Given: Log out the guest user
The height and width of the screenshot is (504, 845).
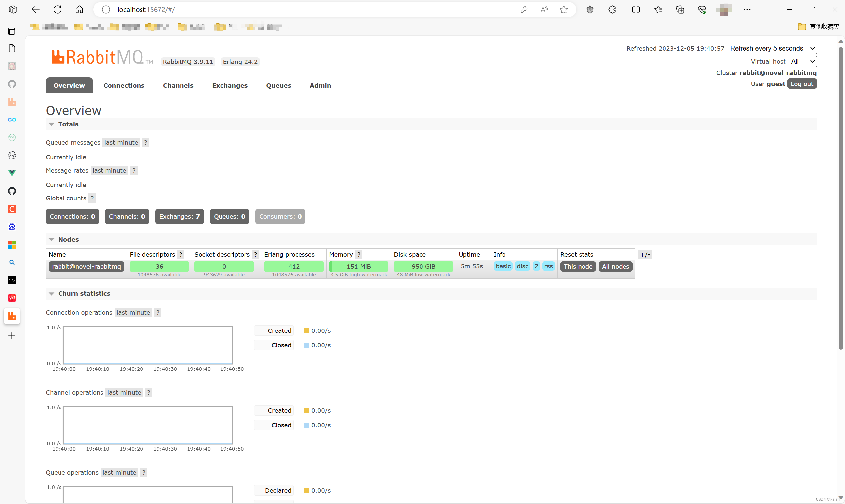Looking at the screenshot, I should pyautogui.click(x=802, y=84).
